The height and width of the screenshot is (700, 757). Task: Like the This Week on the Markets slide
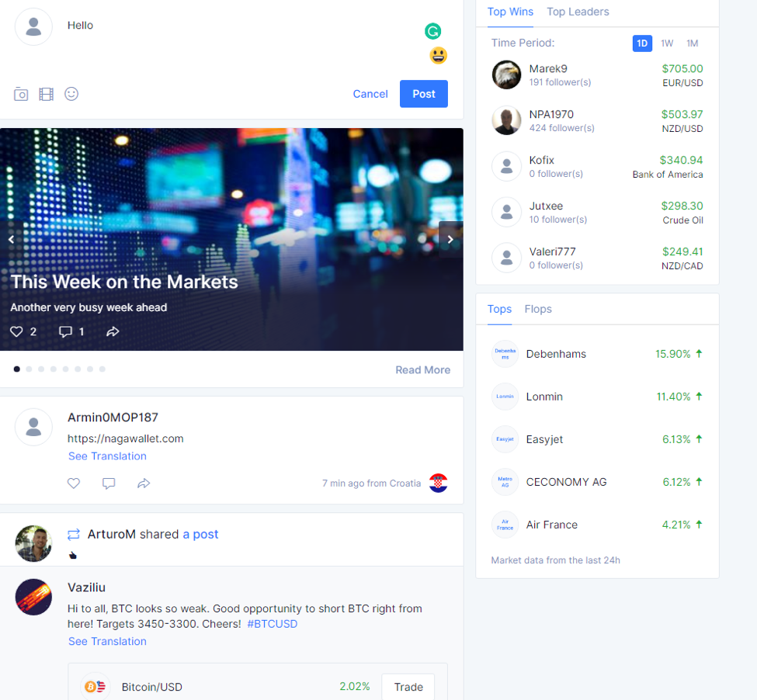[16, 332]
